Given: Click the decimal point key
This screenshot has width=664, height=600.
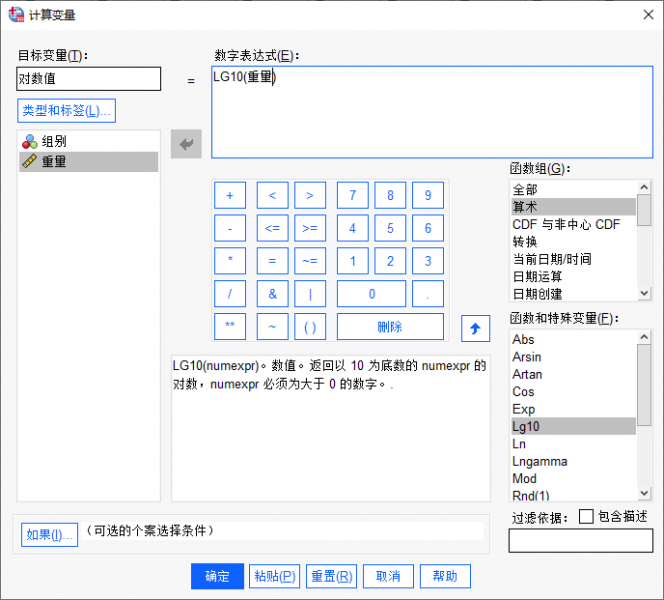Looking at the screenshot, I should tap(428, 293).
